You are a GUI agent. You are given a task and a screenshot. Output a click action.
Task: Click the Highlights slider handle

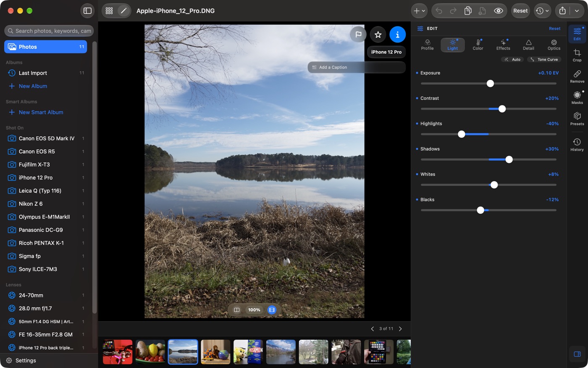pyautogui.click(x=462, y=134)
